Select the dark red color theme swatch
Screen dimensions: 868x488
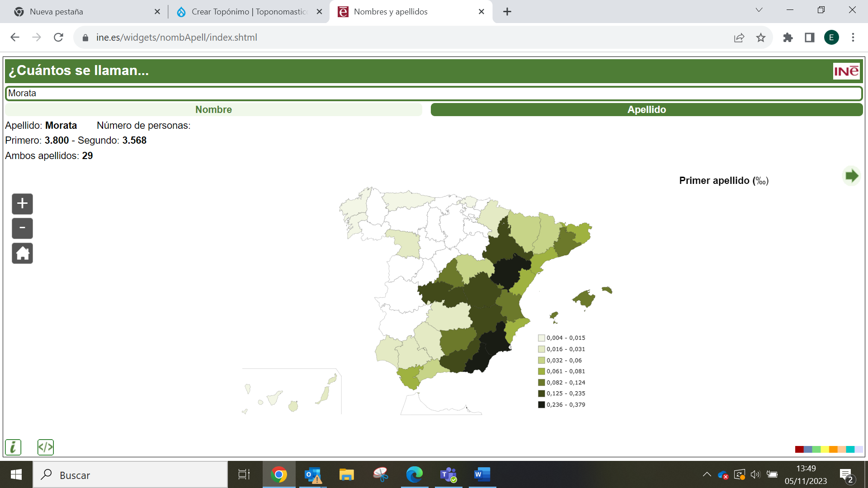point(799,449)
